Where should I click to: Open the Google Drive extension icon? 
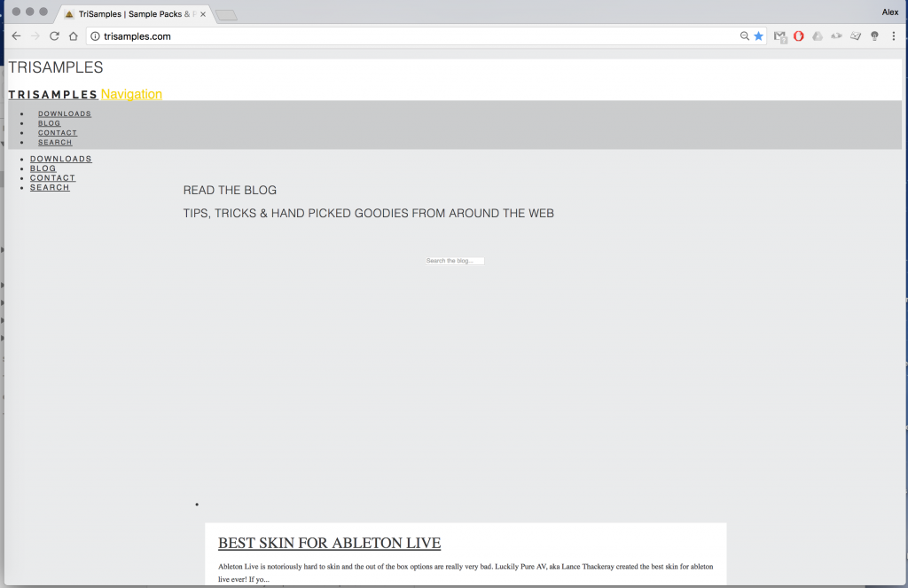pos(818,35)
